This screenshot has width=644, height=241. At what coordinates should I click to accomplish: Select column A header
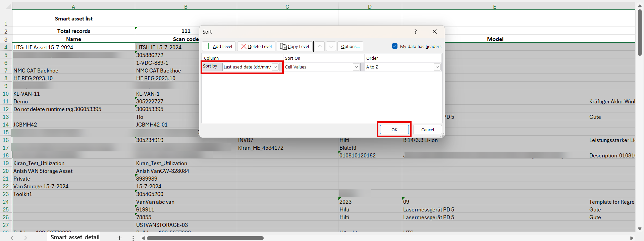point(73,6)
